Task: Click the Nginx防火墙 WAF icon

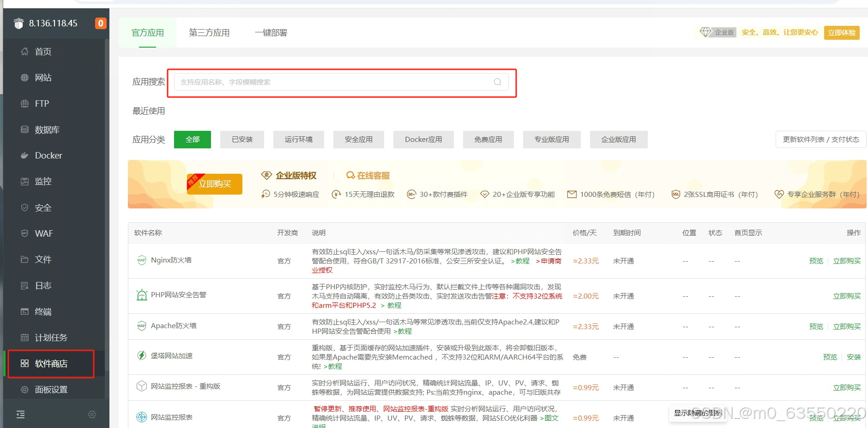Action: click(x=141, y=260)
